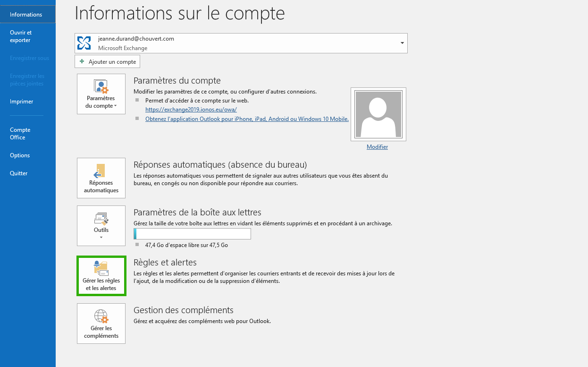
Task: Open Réponses automatiques settings
Action: coord(101,178)
